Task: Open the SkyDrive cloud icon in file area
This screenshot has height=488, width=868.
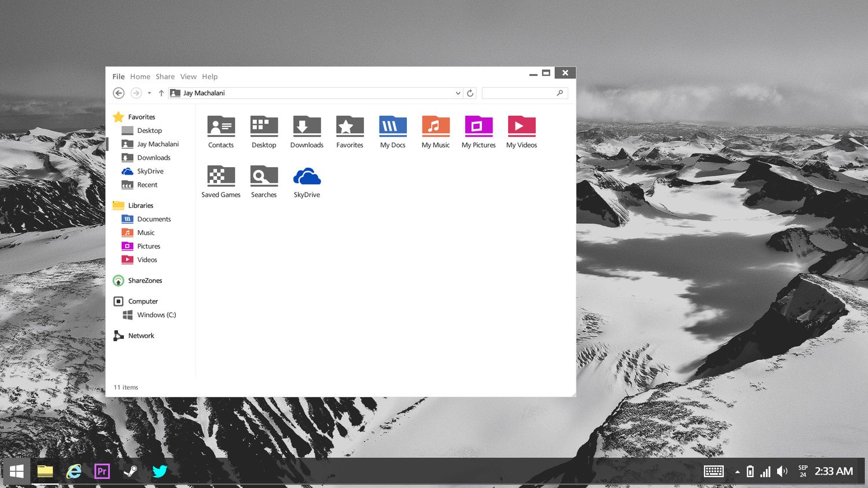Action: point(307,176)
